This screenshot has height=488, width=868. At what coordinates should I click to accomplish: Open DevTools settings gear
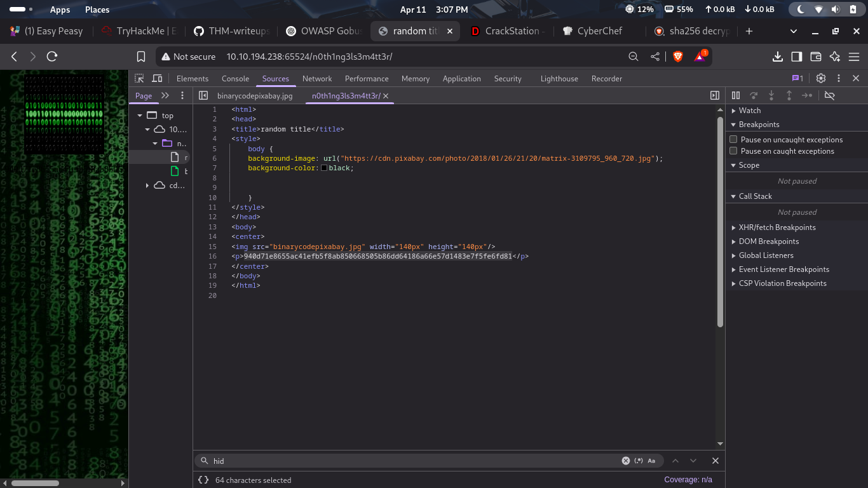click(821, 78)
